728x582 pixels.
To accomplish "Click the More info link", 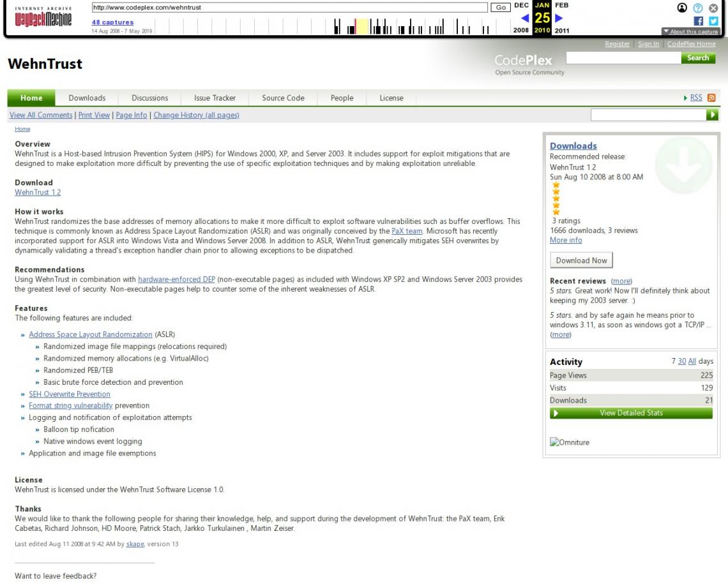I will pyautogui.click(x=566, y=240).
